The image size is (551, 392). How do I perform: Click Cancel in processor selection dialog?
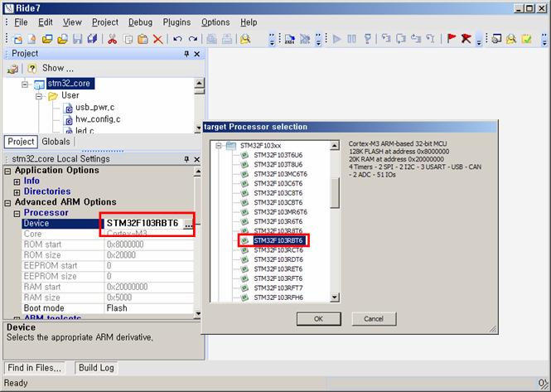(x=373, y=319)
